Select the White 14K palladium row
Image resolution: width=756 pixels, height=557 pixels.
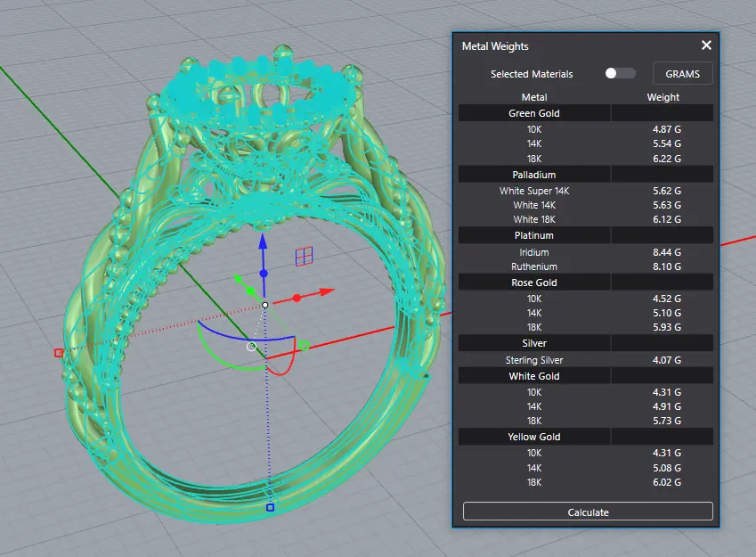(585, 205)
